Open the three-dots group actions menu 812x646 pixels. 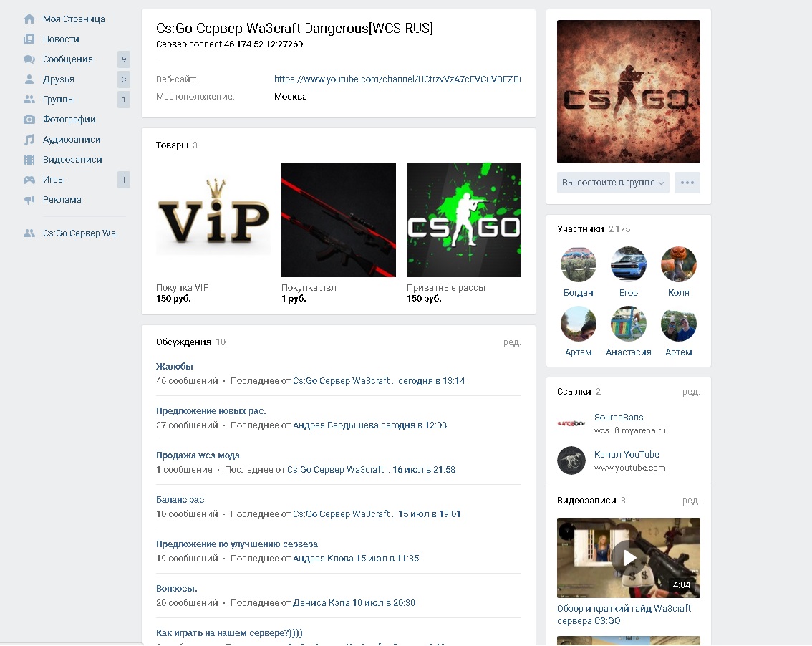687,183
